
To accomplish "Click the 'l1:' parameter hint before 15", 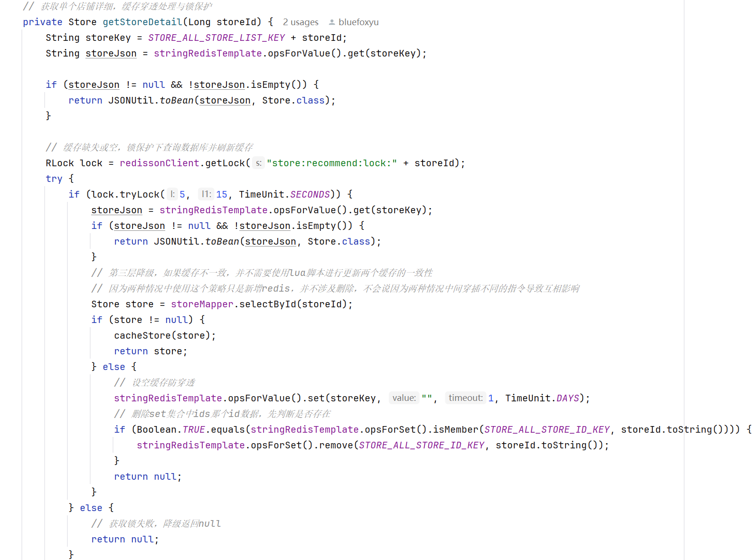I will [206, 194].
